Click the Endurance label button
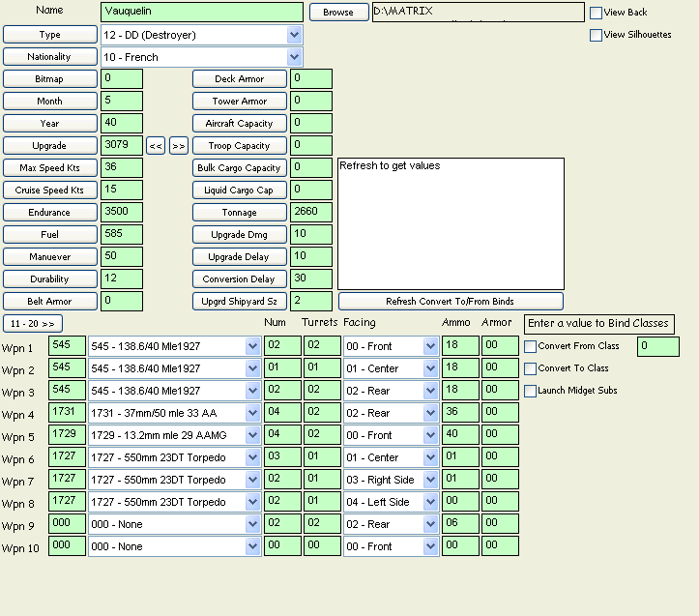The image size is (699, 616). [x=50, y=213]
